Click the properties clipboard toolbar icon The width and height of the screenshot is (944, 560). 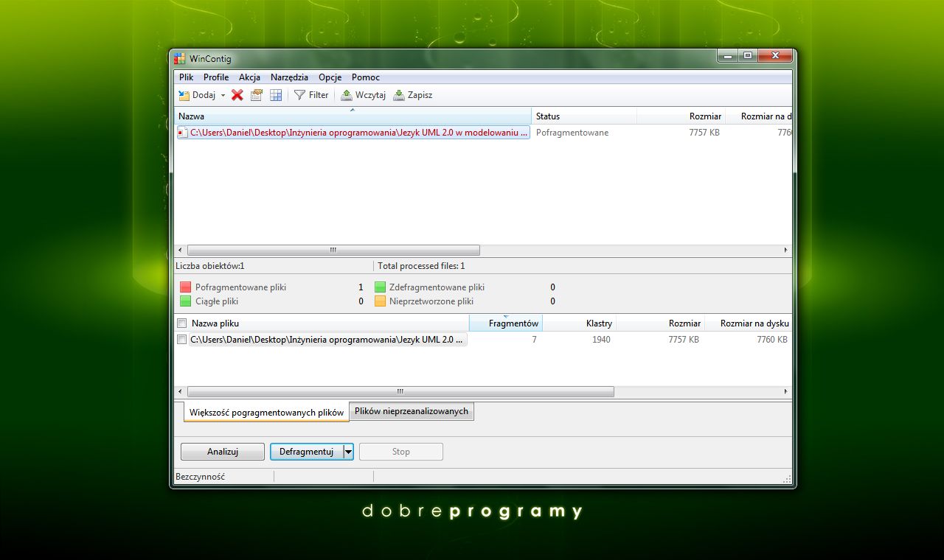click(x=257, y=95)
